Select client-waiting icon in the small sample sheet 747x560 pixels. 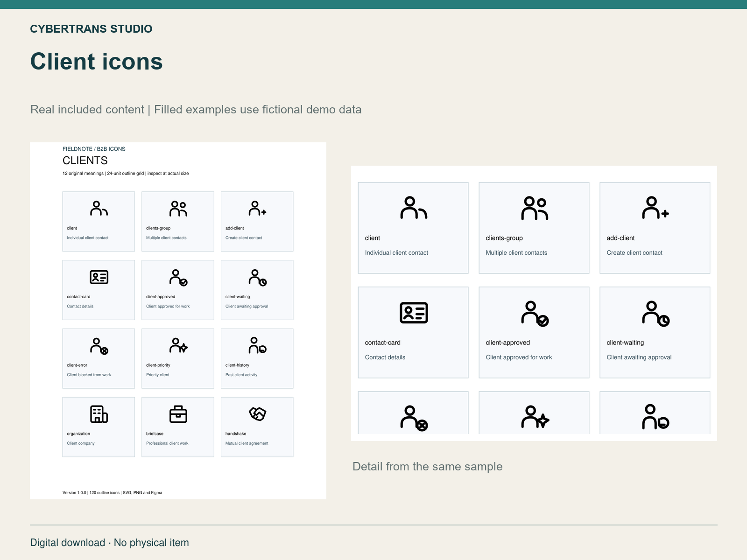(x=258, y=278)
